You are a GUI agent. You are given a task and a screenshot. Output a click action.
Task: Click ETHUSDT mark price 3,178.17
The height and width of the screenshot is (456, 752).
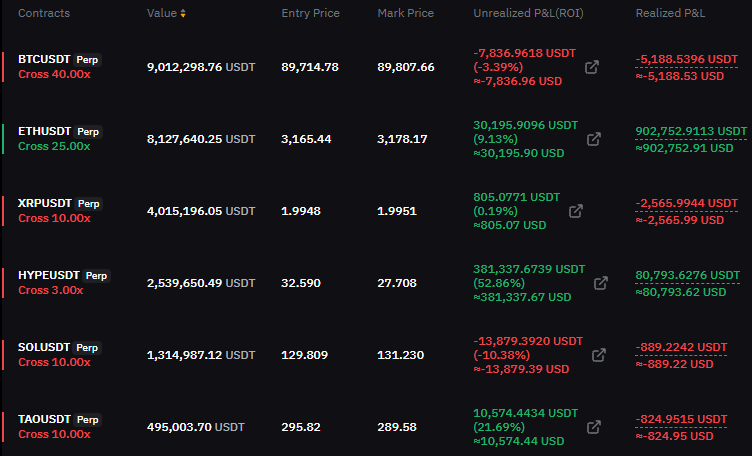tap(402, 139)
